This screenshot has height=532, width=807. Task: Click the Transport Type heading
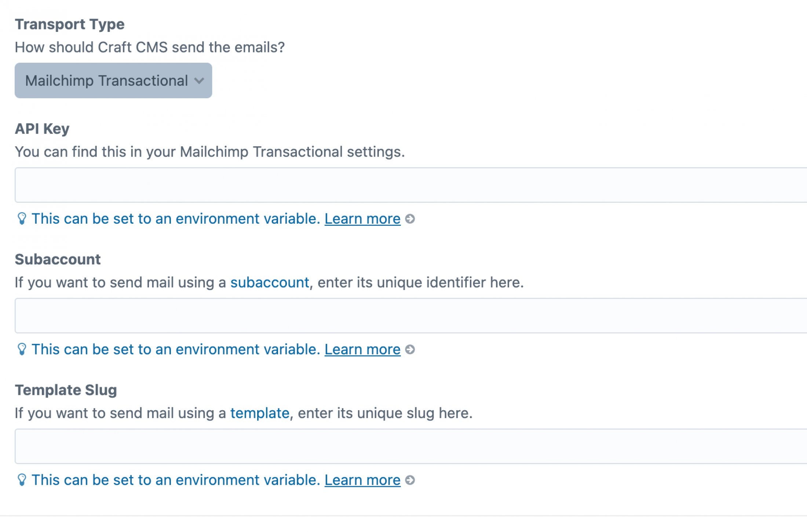pos(70,24)
